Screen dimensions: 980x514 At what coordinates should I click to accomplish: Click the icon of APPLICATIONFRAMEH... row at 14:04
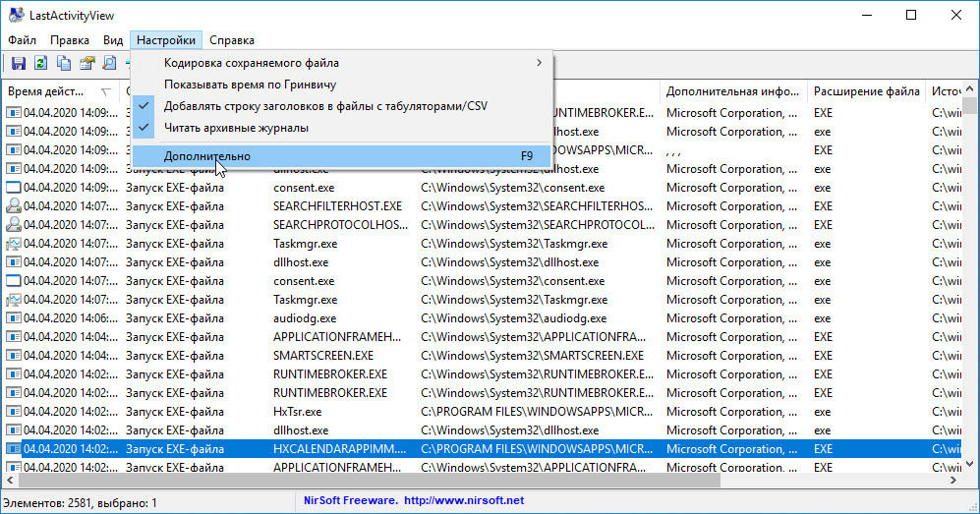[13, 337]
